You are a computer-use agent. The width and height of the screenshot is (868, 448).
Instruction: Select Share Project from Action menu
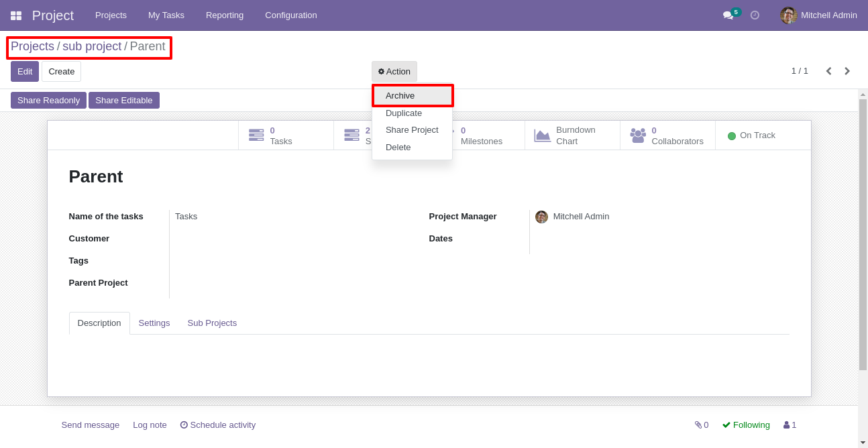(413, 129)
